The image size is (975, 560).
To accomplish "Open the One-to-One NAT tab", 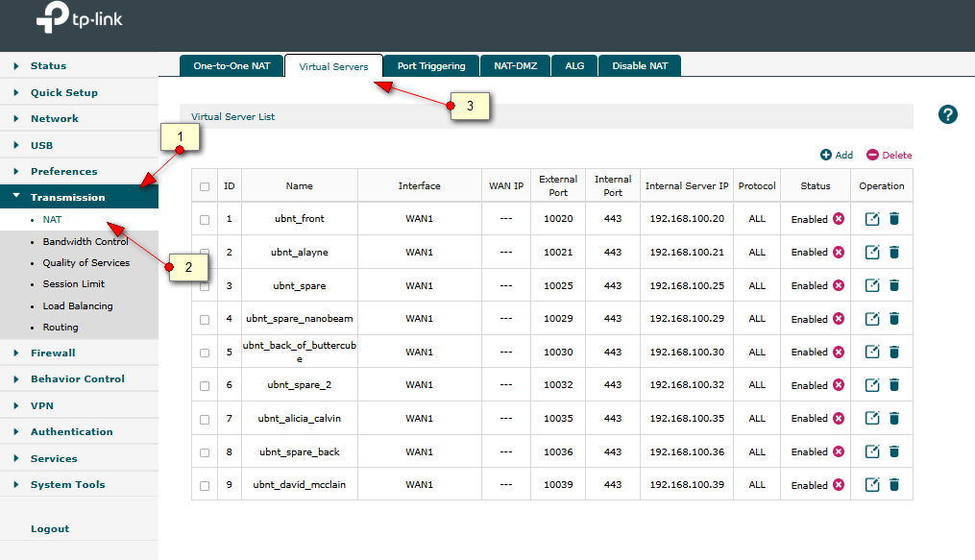I will [x=232, y=66].
